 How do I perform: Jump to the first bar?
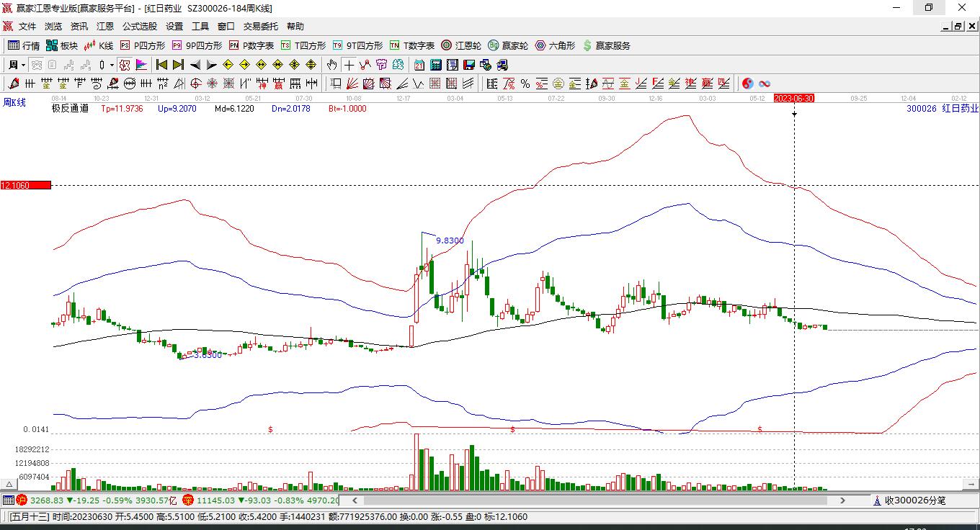161,65
